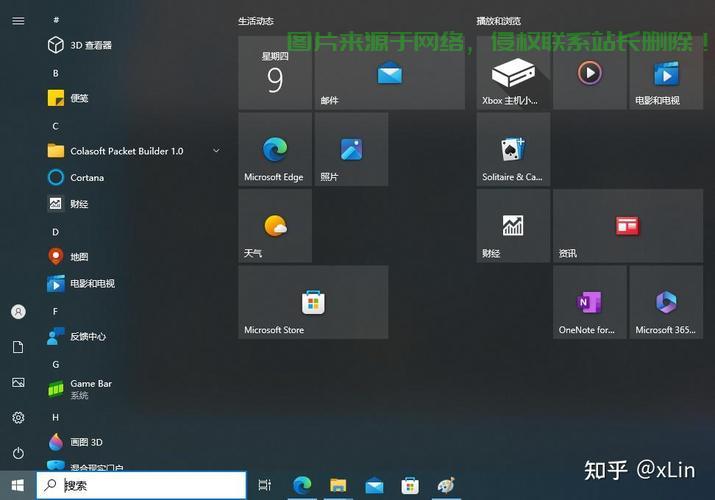Expand the Colasoft Packet Builder 1.0 folder

(x=216, y=151)
